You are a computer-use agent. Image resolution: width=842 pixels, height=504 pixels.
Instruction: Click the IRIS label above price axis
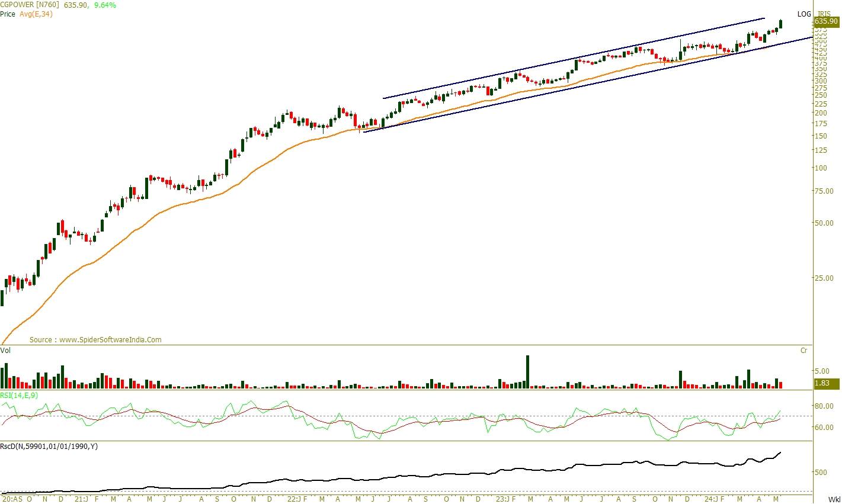824,14
